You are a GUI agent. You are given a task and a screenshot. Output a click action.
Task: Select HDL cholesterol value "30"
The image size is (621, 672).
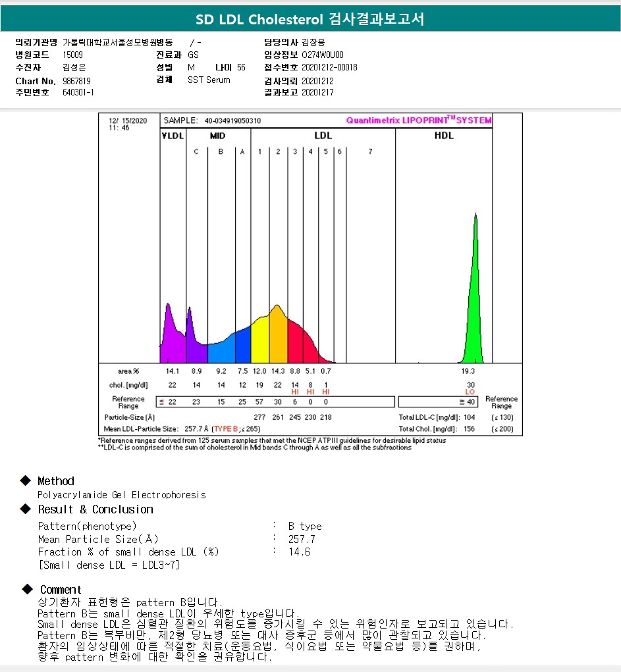click(471, 385)
